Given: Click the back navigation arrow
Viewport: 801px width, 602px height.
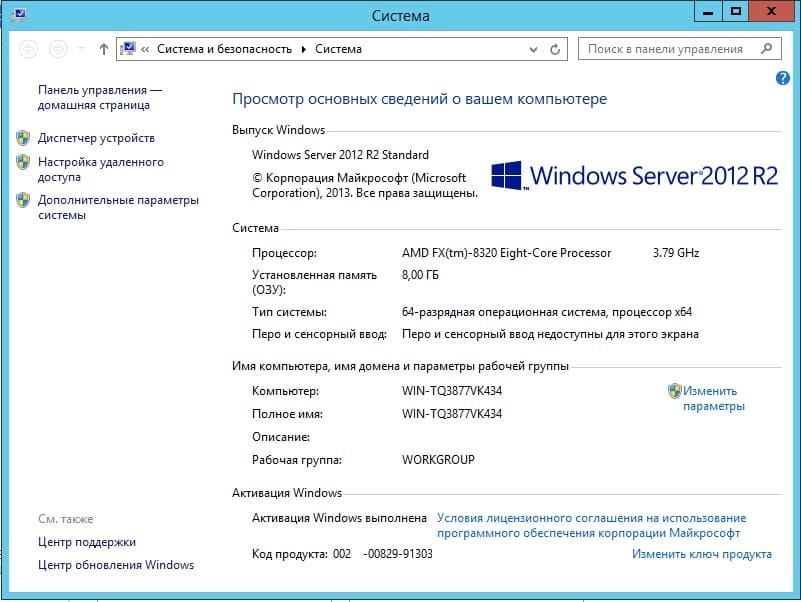Looking at the screenshot, I should pyautogui.click(x=29, y=49).
